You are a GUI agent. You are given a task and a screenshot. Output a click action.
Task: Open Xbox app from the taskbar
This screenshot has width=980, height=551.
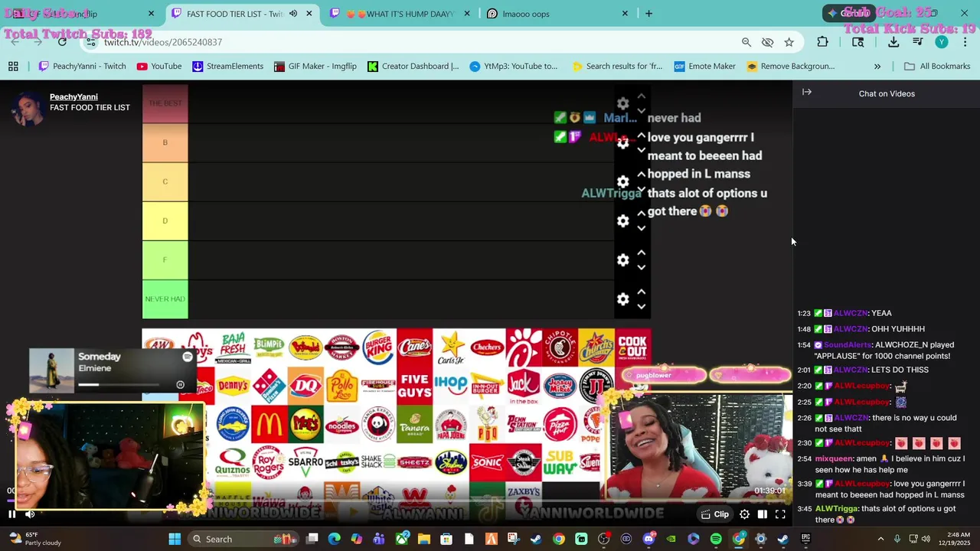(402, 539)
